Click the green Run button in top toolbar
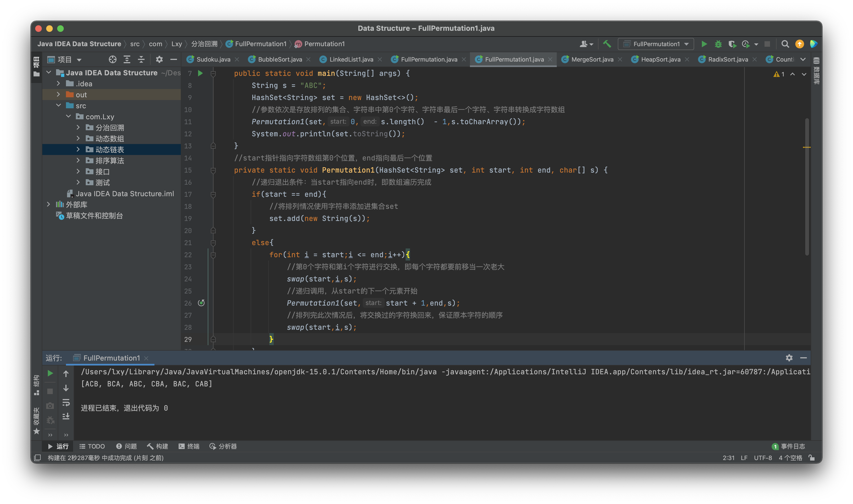 (704, 44)
